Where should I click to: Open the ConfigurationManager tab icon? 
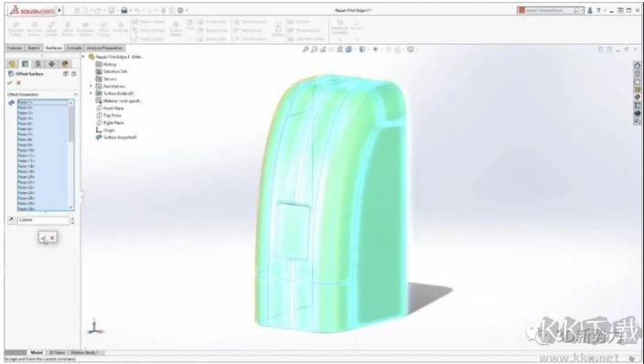pyautogui.click(x=38, y=64)
